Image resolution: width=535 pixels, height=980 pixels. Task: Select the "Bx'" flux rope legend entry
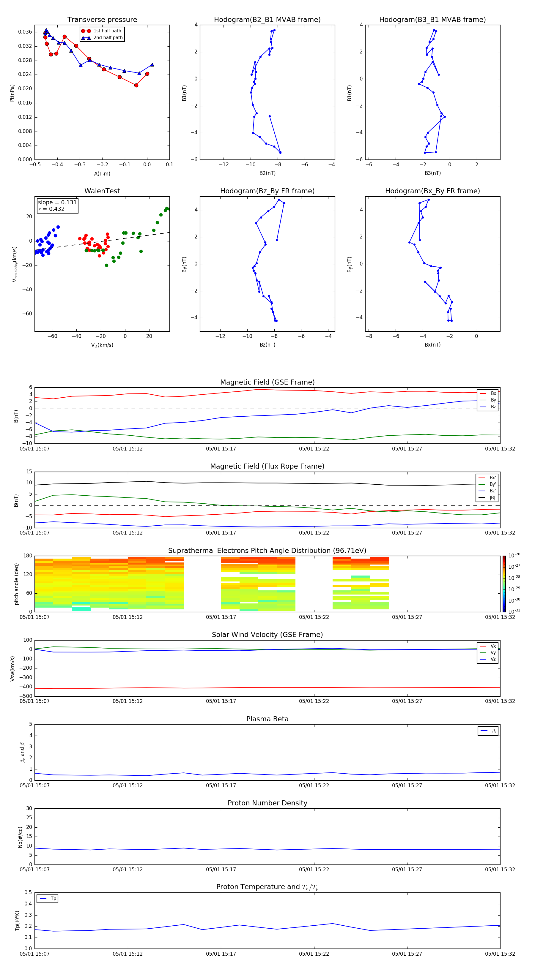[487, 478]
